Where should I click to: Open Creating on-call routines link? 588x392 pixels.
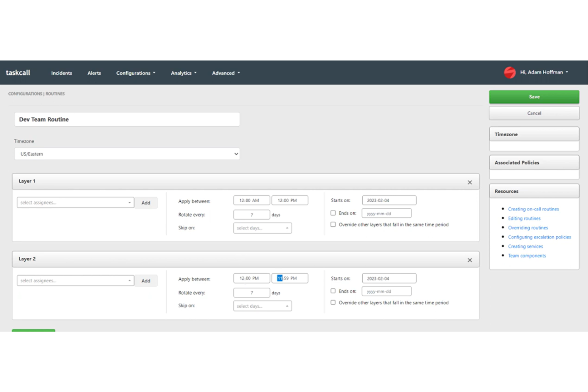pyautogui.click(x=533, y=209)
